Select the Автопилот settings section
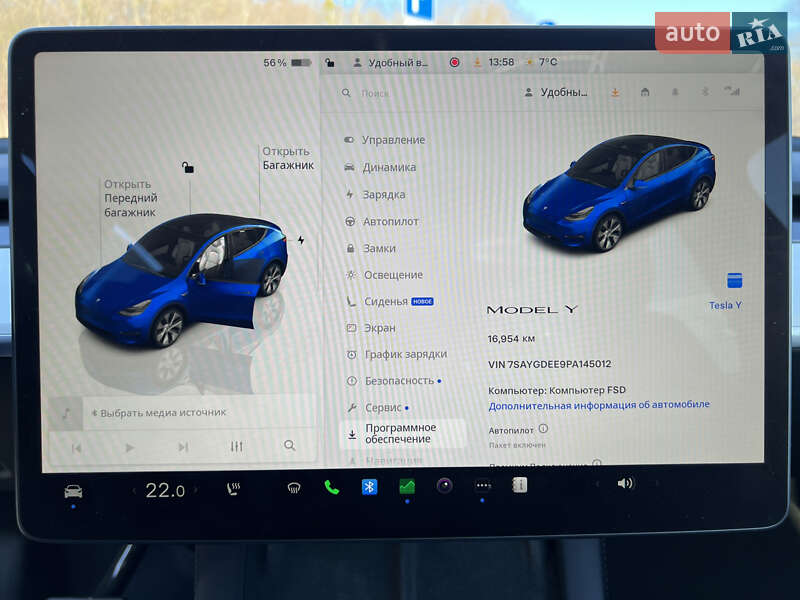 (385, 222)
